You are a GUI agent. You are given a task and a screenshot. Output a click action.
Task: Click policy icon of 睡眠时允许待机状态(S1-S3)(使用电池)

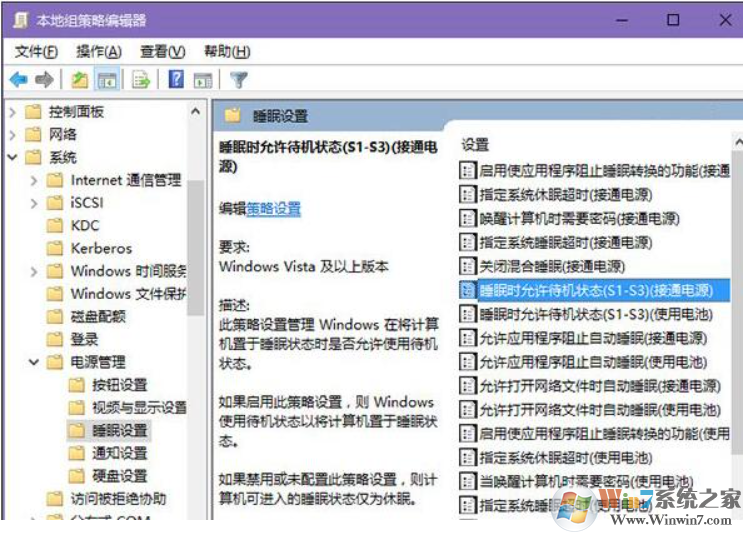click(x=468, y=314)
